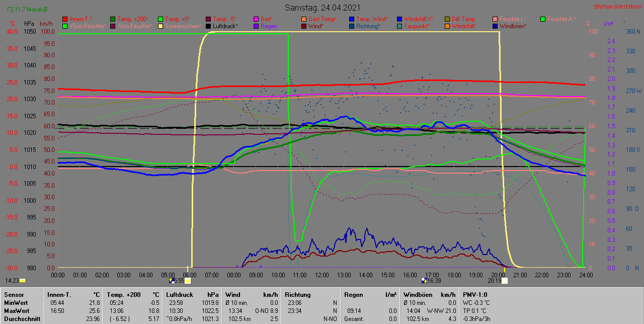Click the 12:00 time axis label
This screenshot has height=324, width=644.
[x=321, y=275]
